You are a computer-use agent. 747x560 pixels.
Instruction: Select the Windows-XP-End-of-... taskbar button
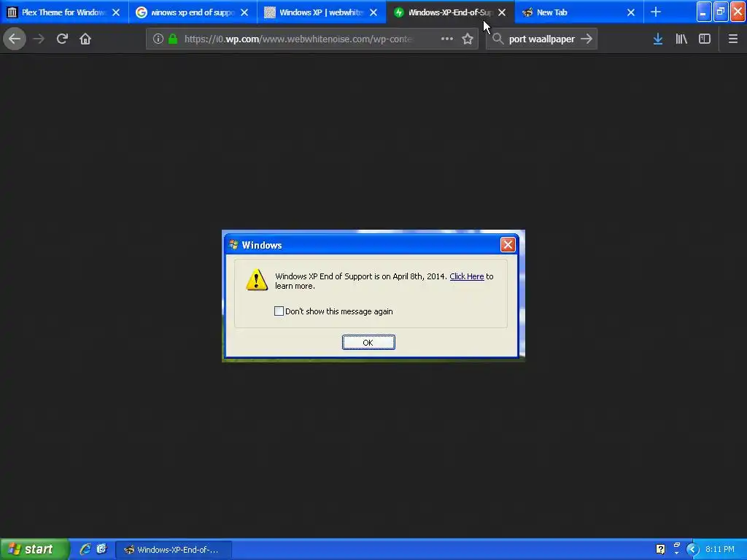(x=174, y=550)
